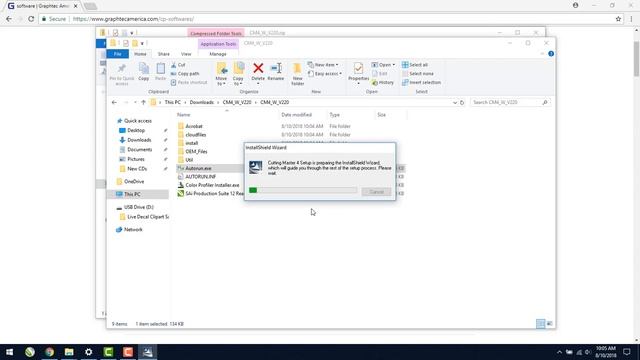The height and width of the screenshot is (360, 640).
Task: Click Select none in ribbon
Action: pos(418,73)
